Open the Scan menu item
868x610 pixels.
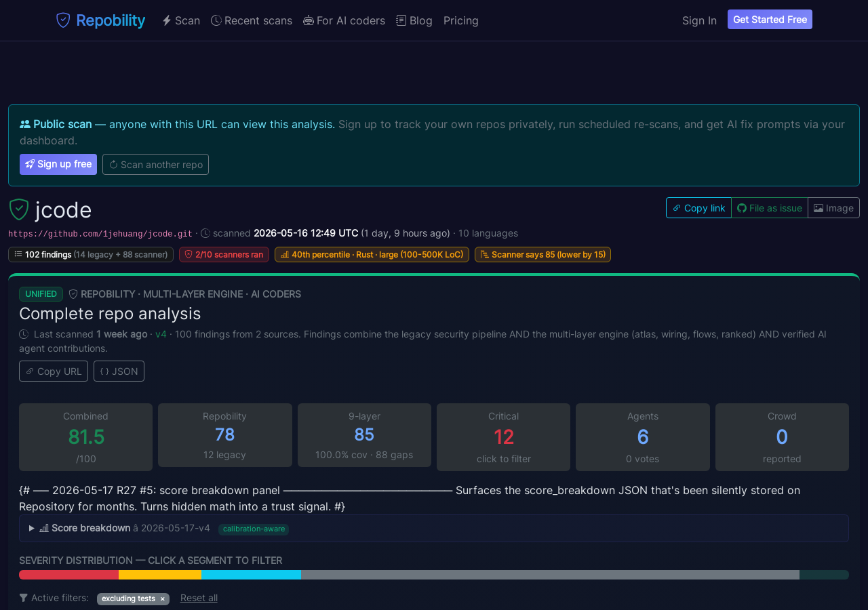(x=181, y=20)
